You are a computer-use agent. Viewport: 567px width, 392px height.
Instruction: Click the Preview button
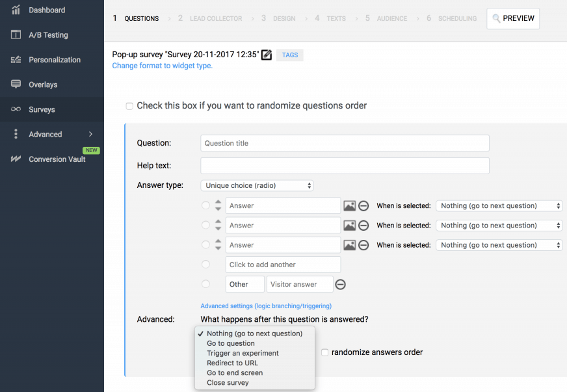[513, 18]
